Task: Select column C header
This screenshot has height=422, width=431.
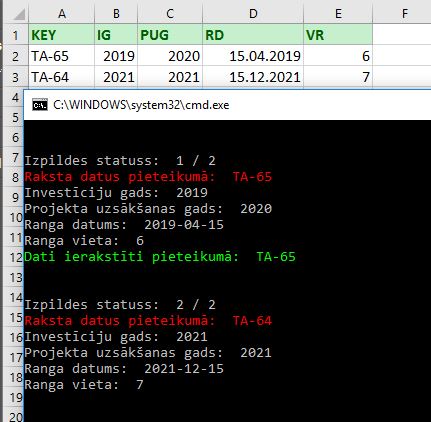Action: click(x=170, y=14)
